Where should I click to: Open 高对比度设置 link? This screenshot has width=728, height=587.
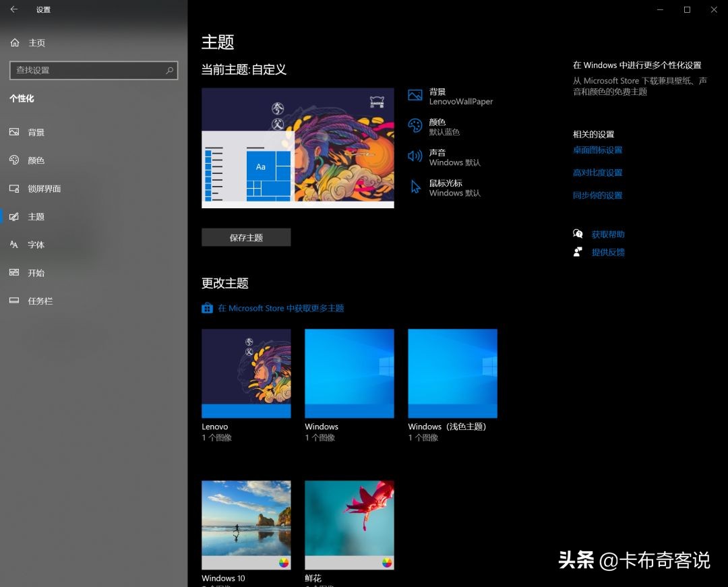(x=597, y=173)
